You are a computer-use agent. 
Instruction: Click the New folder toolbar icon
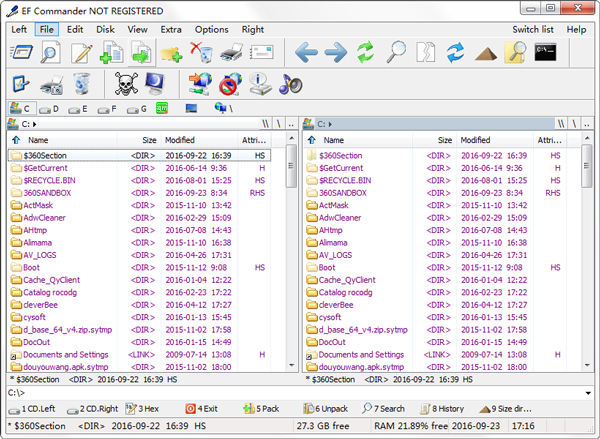tap(171, 54)
